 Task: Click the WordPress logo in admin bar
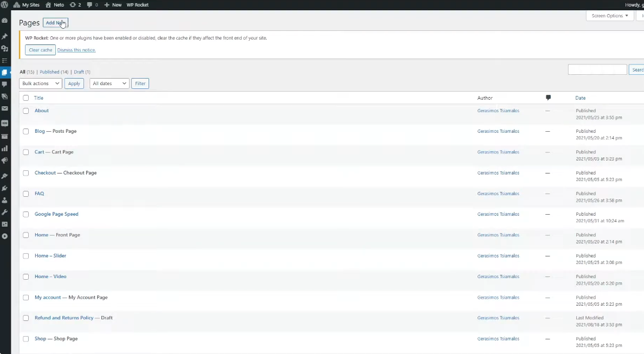coord(4,4)
